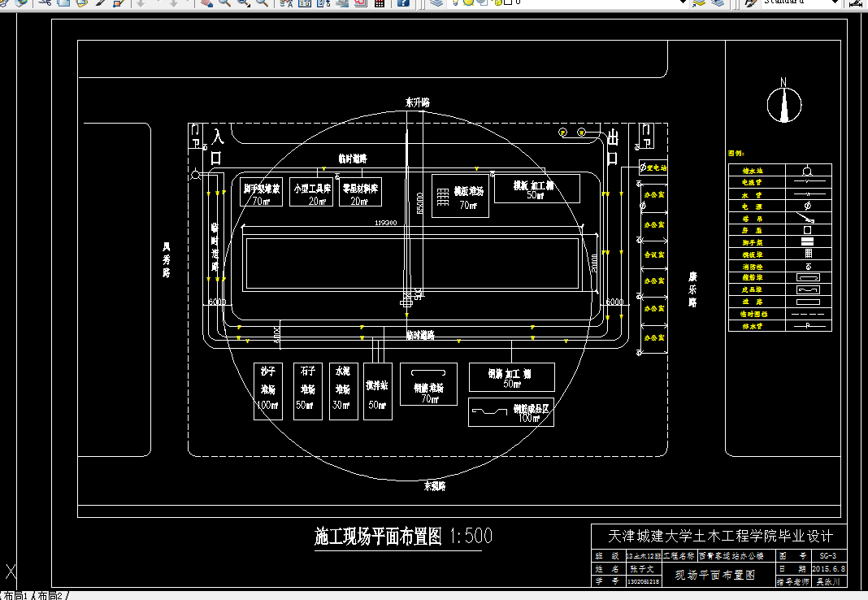The height and width of the screenshot is (600, 868).
Task: Click the question mark Help icon
Action: [404, 5]
